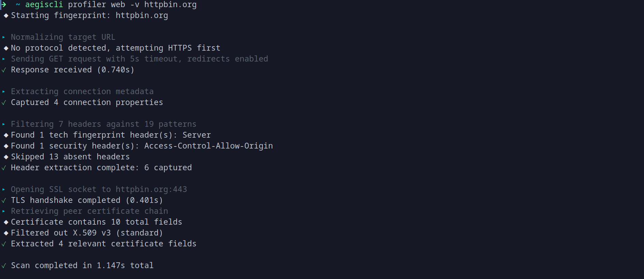Click the "aegiscli" command word
Image resolution: width=644 pixels, height=279 pixels.
tap(44, 5)
